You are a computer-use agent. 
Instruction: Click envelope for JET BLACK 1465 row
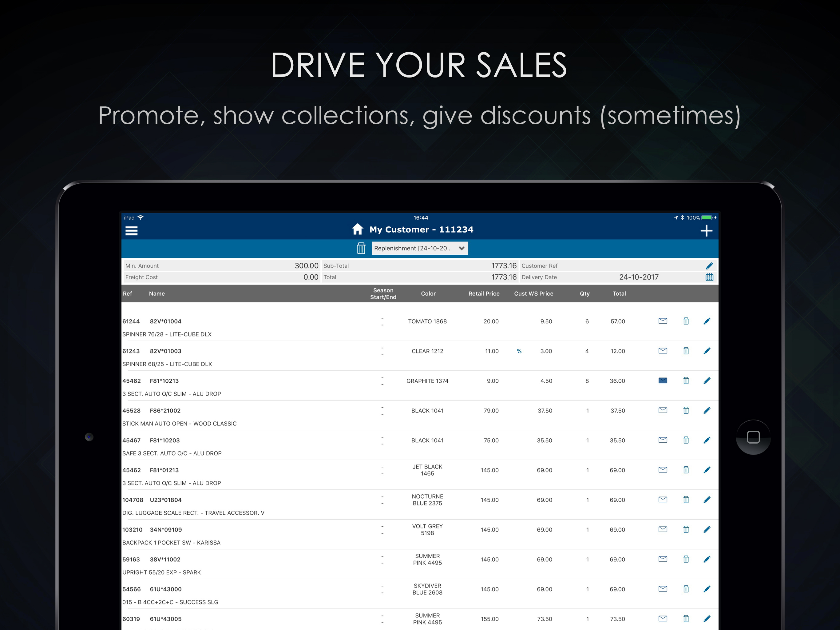(663, 470)
